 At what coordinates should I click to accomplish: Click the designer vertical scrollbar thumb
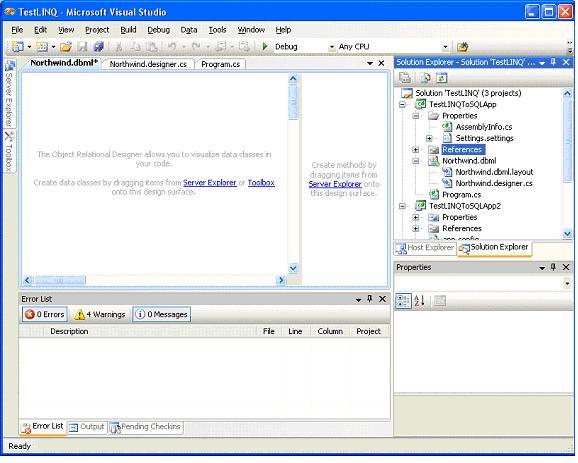click(x=293, y=102)
